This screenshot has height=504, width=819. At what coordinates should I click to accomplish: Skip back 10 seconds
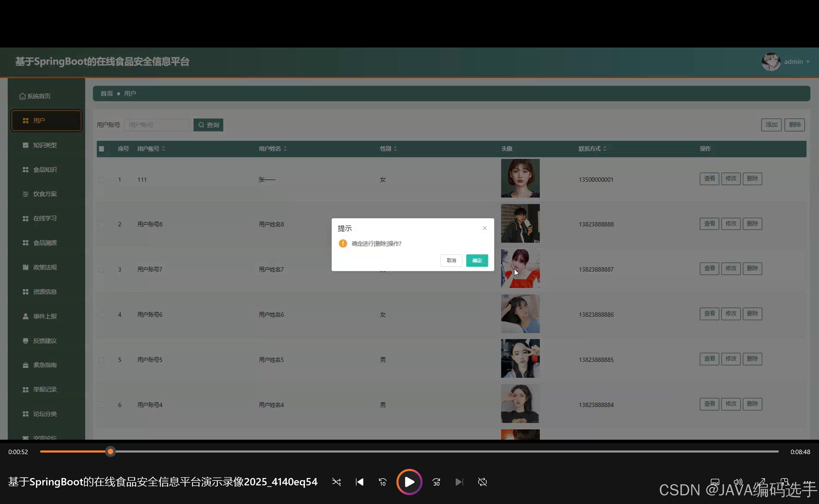[x=382, y=482]
